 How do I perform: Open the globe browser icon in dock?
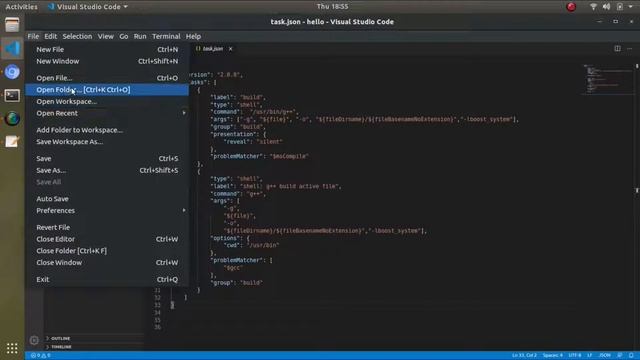(12, 119)
